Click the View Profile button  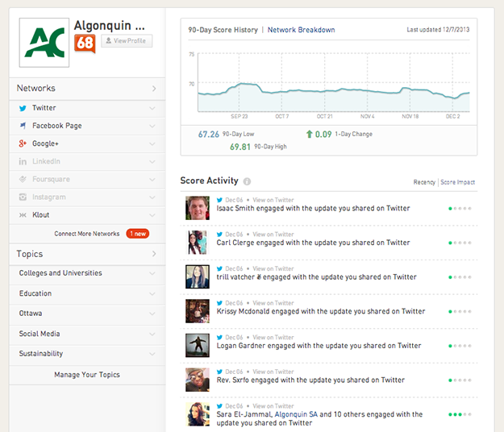click(127, 41)
